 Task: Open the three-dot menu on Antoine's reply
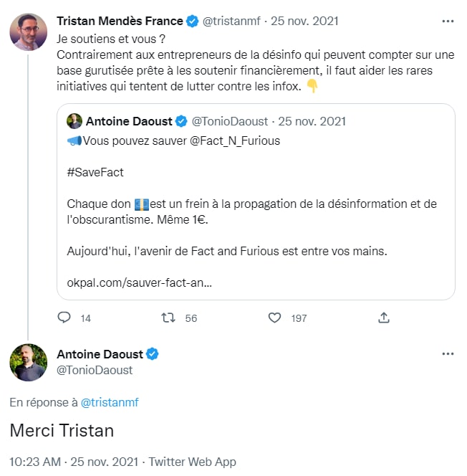(448, 354)
